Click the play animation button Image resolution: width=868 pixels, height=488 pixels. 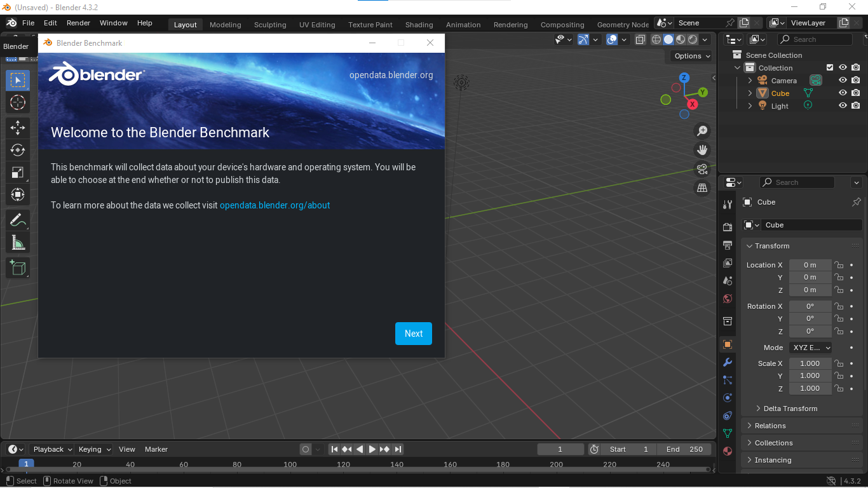pyautogui.click(x=372, y=449)
